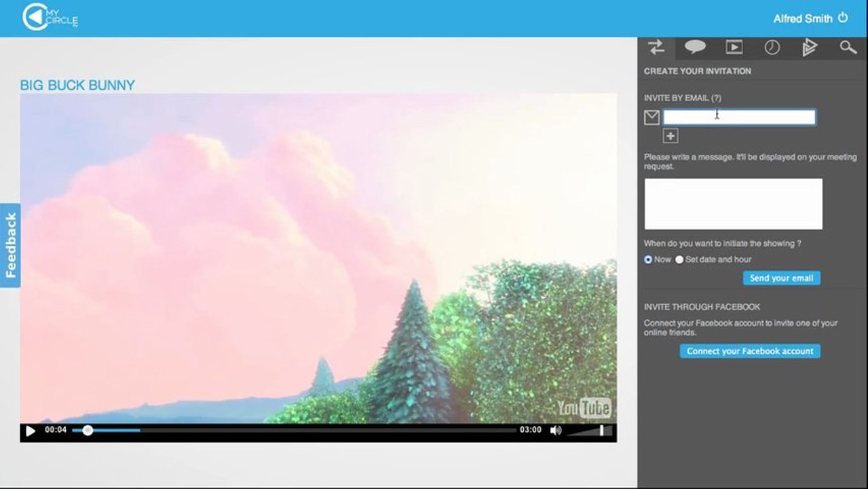Open the play-arrow share tab
The width and height of the screenshot is (868, 489).
809,47
